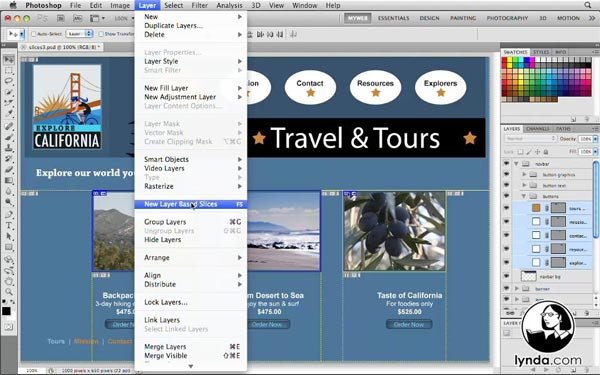Select the History Brush tool
This screenshot has width=600, height=375.
[x=8, y=158]
